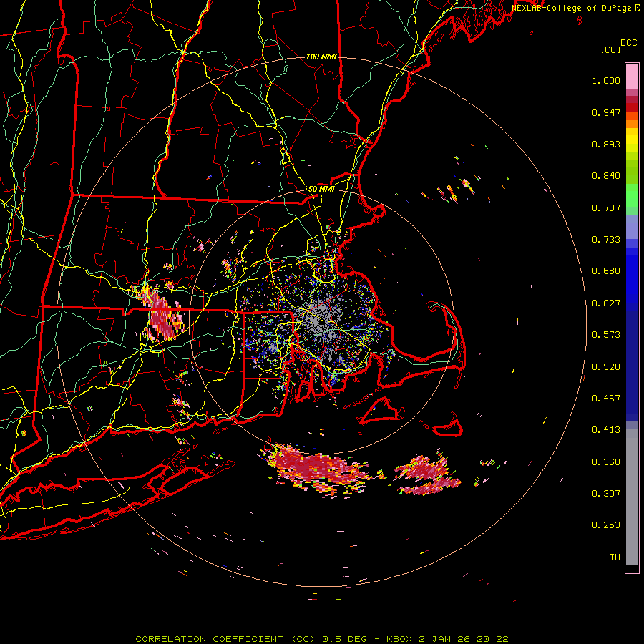644x644 pixels.
Task: Pick the light pink segment of the color bar
Action: 632,76
